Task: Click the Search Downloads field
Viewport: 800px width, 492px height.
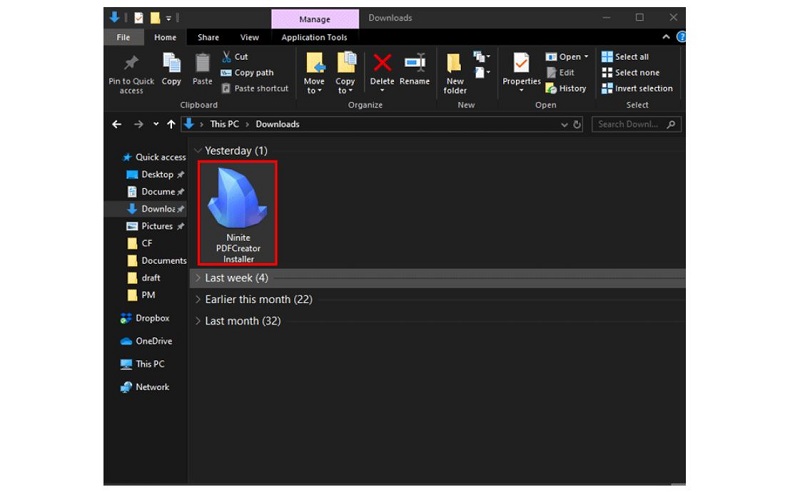Action: (636, 124)
